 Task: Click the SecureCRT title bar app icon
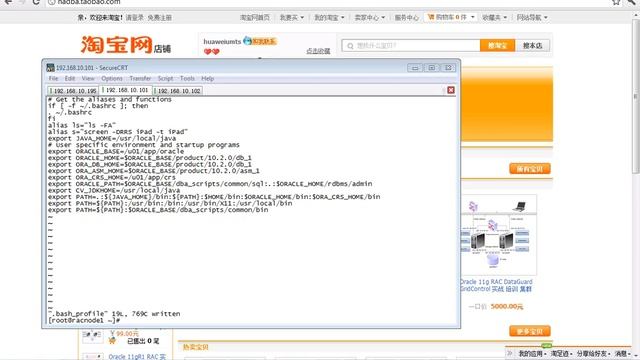tap(50, 67)
